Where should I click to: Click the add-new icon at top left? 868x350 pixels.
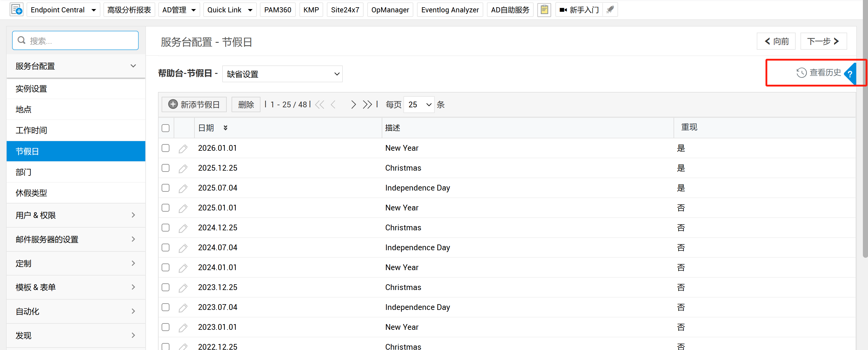[17, 10]
